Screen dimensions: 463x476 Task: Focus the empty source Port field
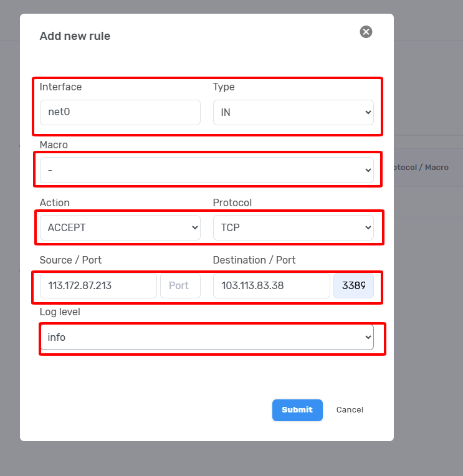(x=180, y=285)
